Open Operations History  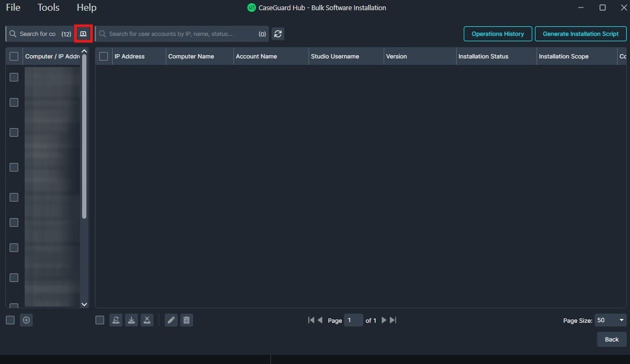click(x=497, y=33)
